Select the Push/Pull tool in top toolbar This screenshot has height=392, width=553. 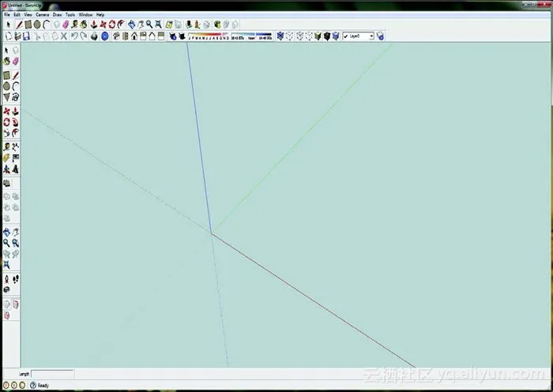pos(93,24)
